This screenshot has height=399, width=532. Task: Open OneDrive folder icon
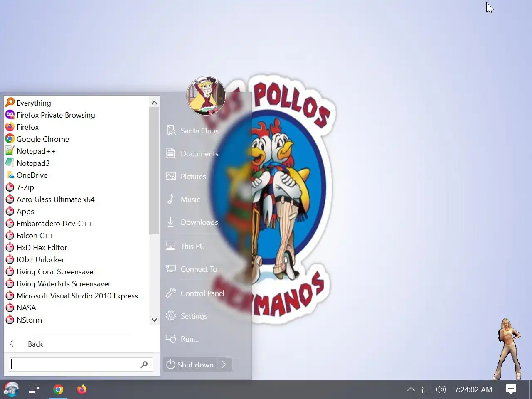[10, 175]
